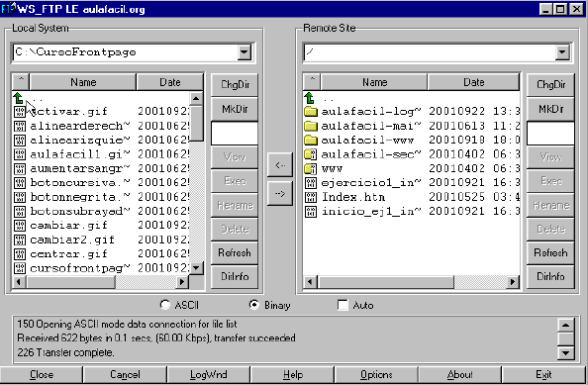Click the activar.gif file icon

point(20,111)
